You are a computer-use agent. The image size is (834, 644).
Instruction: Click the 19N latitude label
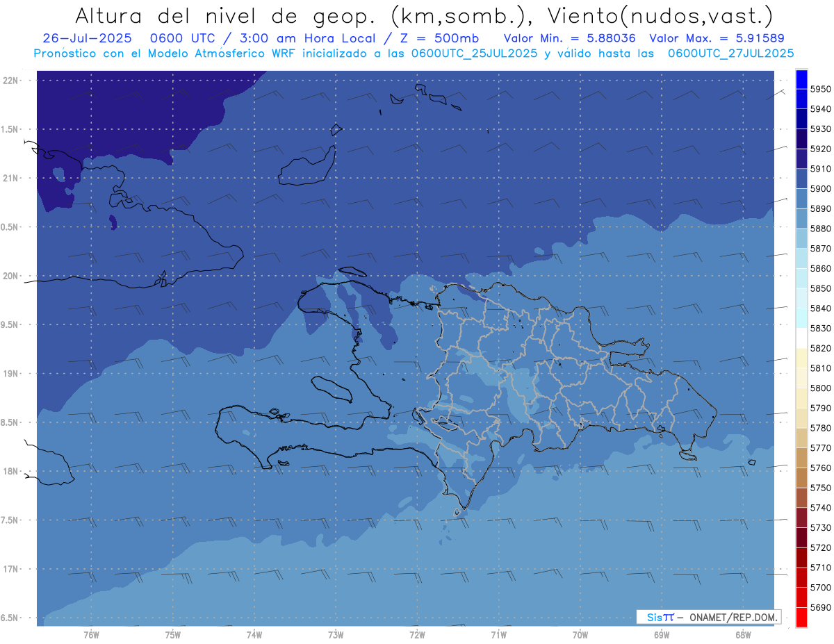point(11,373)
